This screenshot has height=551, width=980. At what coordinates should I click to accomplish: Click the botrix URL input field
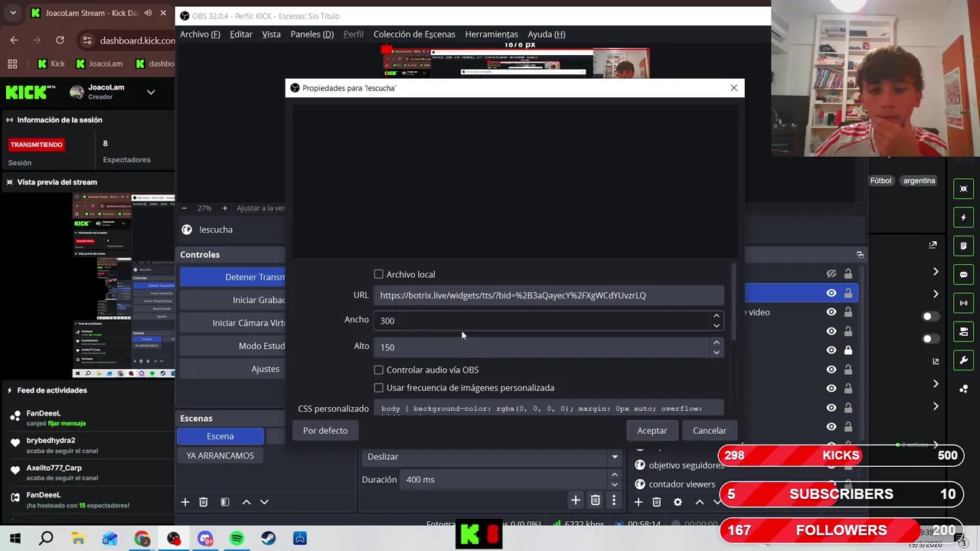(548, 295)
